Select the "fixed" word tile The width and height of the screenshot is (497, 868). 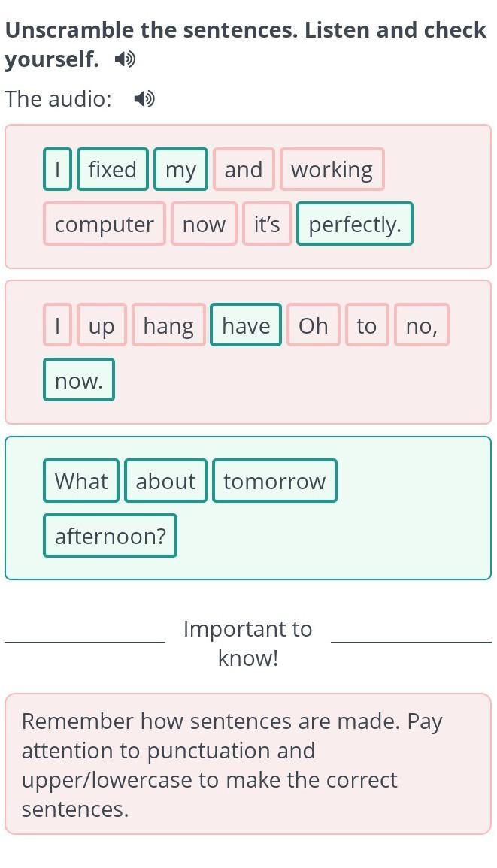tap(113, 170)
